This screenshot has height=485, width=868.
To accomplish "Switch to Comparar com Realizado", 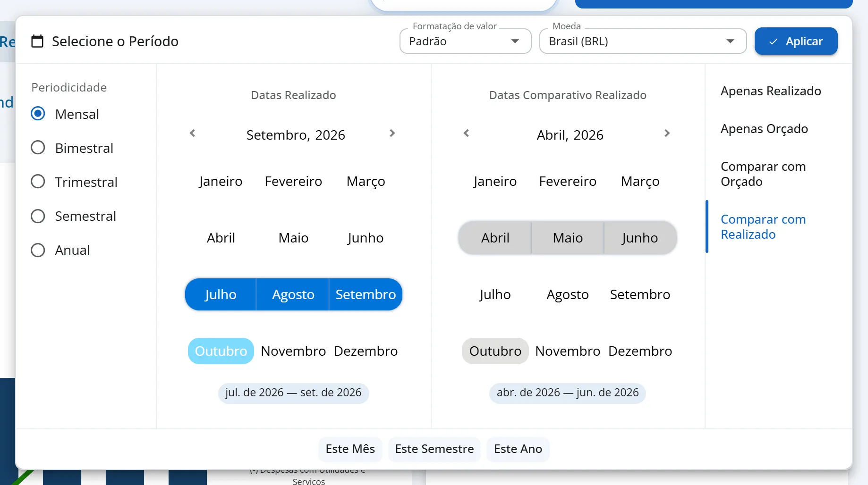I will pos(763,227).
